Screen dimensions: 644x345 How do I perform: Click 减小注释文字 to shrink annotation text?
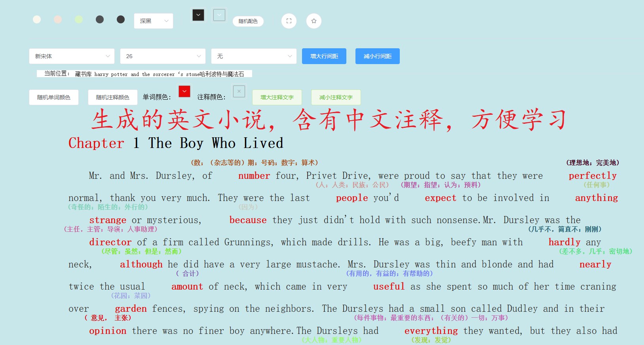[336, 97]
